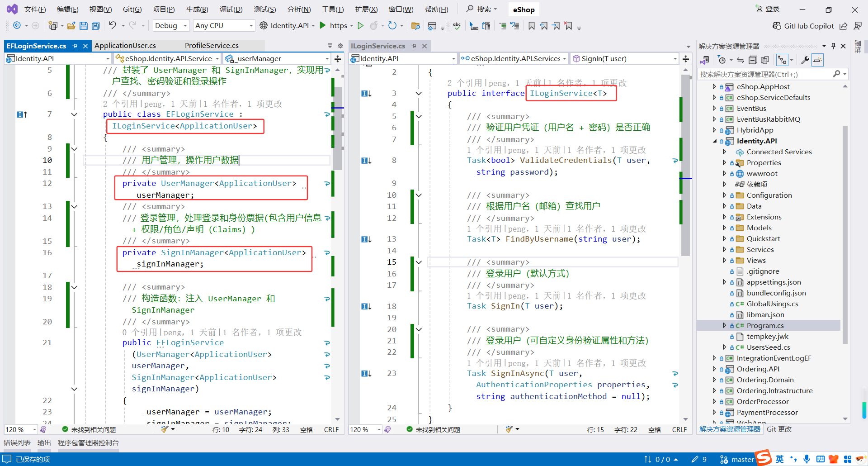Open Find in Files with the search folder icon

click(416, 26)
